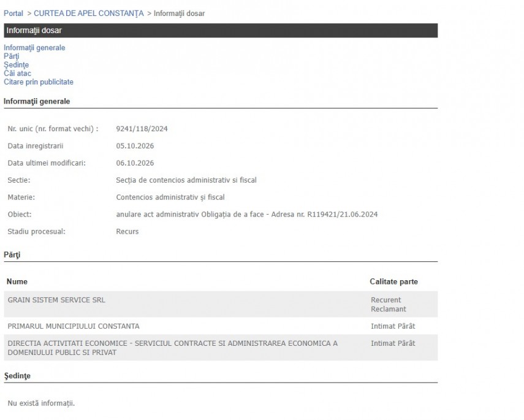Select party DIRECTIA ACTIVITATI ECONOMICE row
This screenshot has height=420, width=524.
(221, 348)
